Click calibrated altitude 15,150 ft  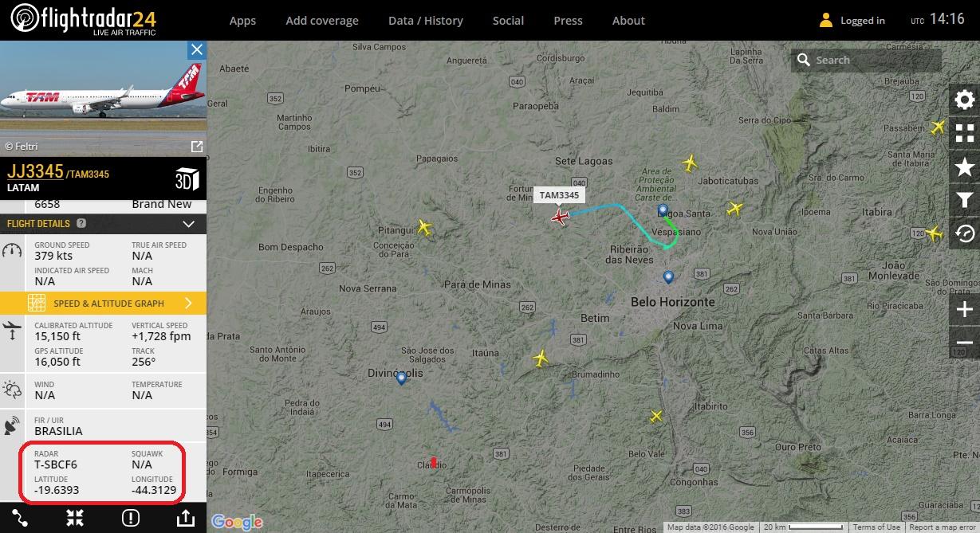click(x=57, y=337)
